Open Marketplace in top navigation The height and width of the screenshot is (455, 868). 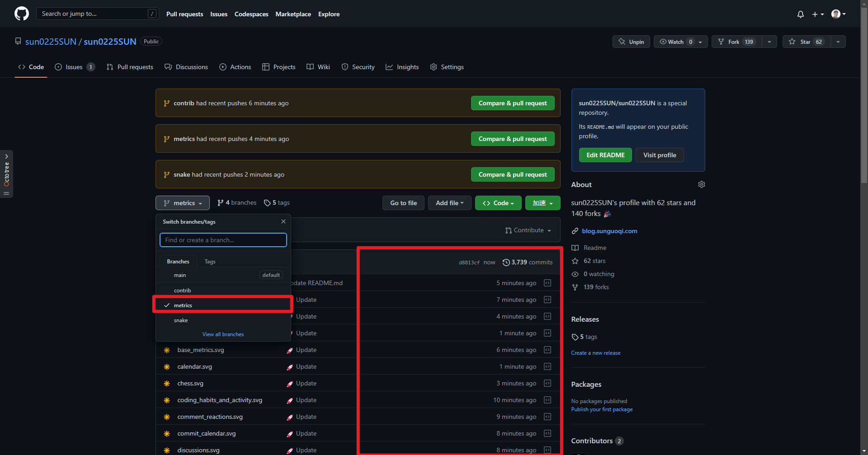(293, 14)
